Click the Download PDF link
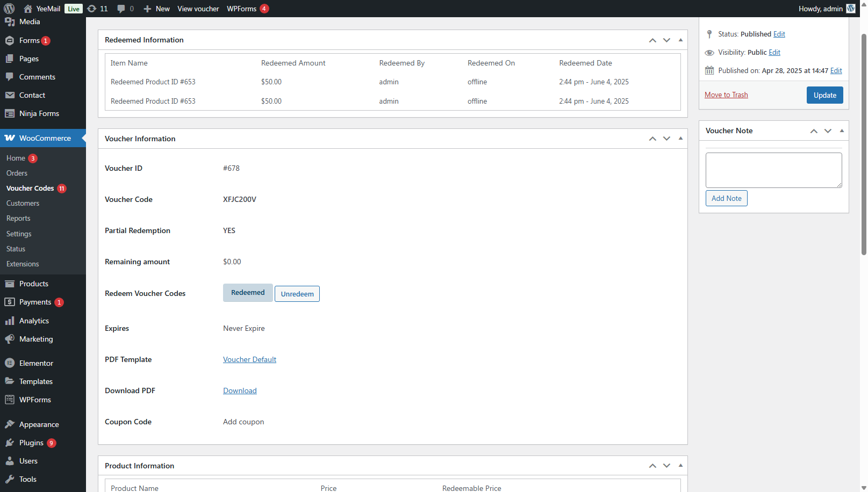The image size is (868, 492). [x=240, y=390]
